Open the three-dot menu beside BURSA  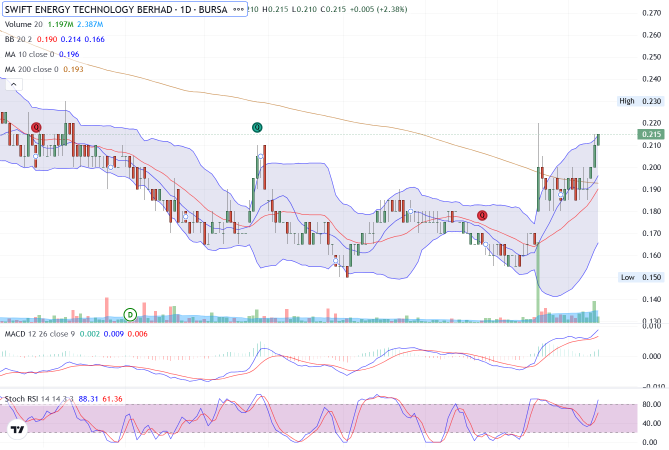pyautogui.click(x=239, y=9)
